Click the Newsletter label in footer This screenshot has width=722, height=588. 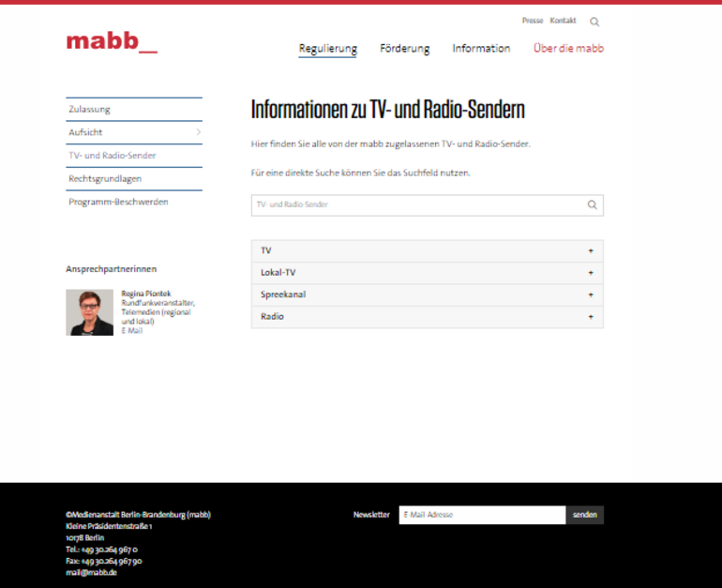pyautogui.click(x=371, y=515)
